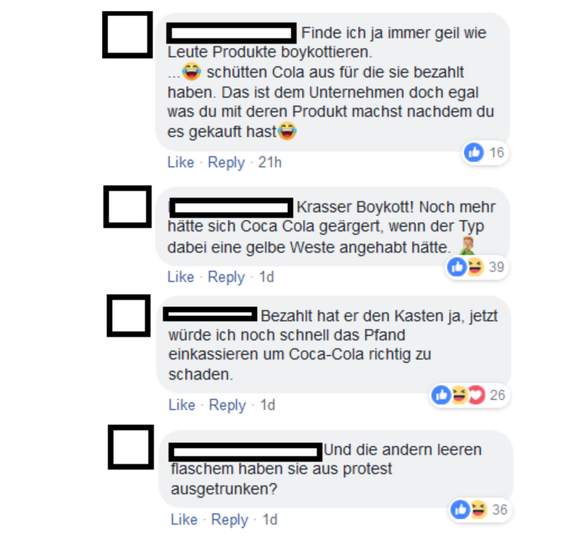This screenshot has height=555, width=582.
Task: Click the laughing reaction icon beside 39
Action: [475, 267]
